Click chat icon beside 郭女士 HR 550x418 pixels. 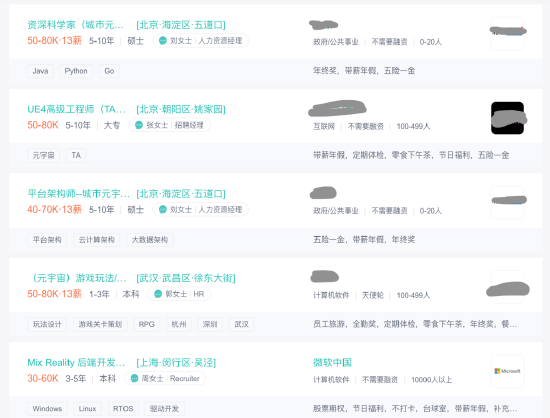[x=158, y=294]
